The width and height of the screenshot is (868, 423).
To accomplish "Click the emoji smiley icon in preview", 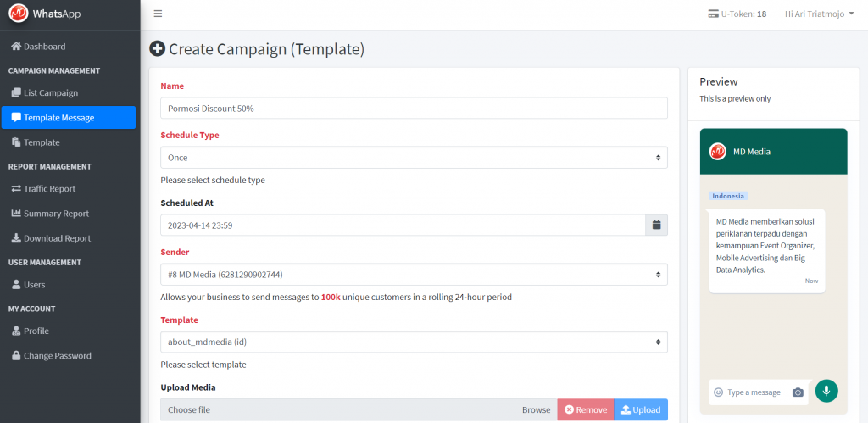I will 718,392.
